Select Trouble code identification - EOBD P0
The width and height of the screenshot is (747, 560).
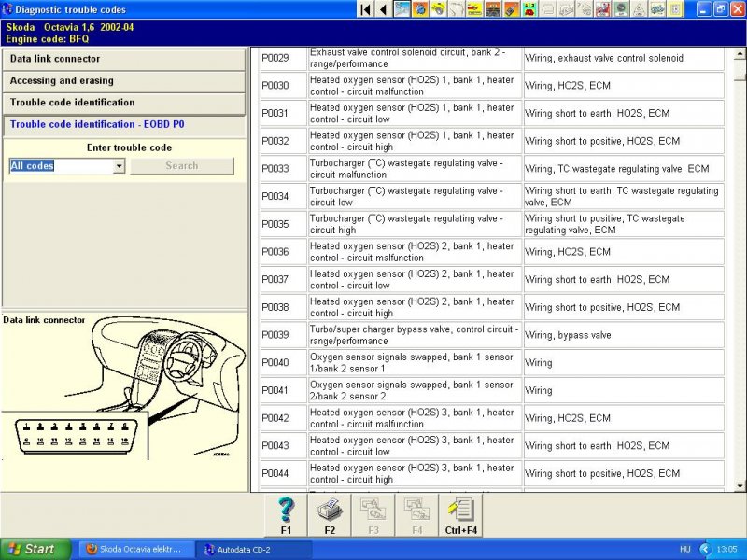click(124, 125)
